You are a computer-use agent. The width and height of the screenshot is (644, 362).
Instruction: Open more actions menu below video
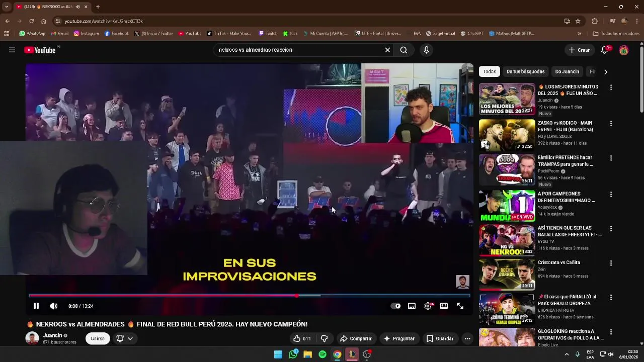(x=467, y=338)
